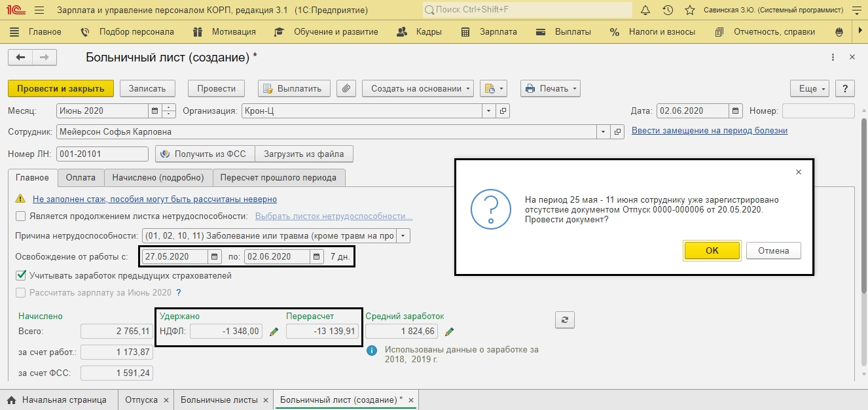Edit НДФЛ with pencil icon
The height and width of the screenshot is (410, 868).
tap(274, 332)
